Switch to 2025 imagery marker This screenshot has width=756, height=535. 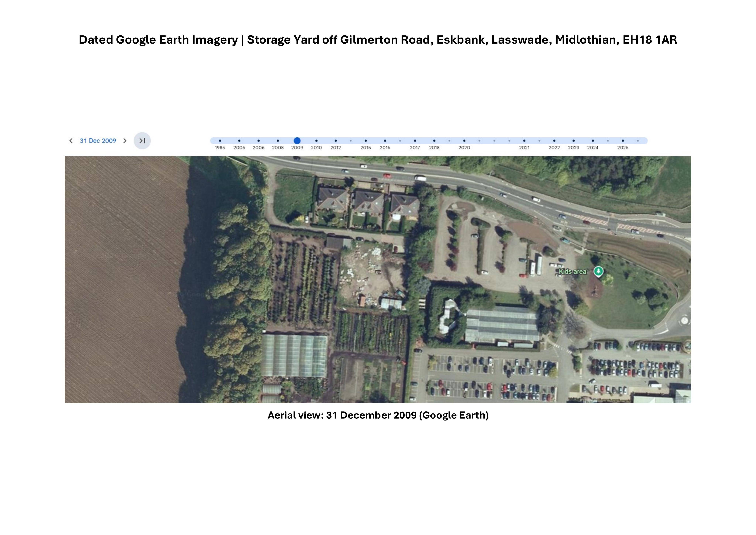tap(623, 141)
